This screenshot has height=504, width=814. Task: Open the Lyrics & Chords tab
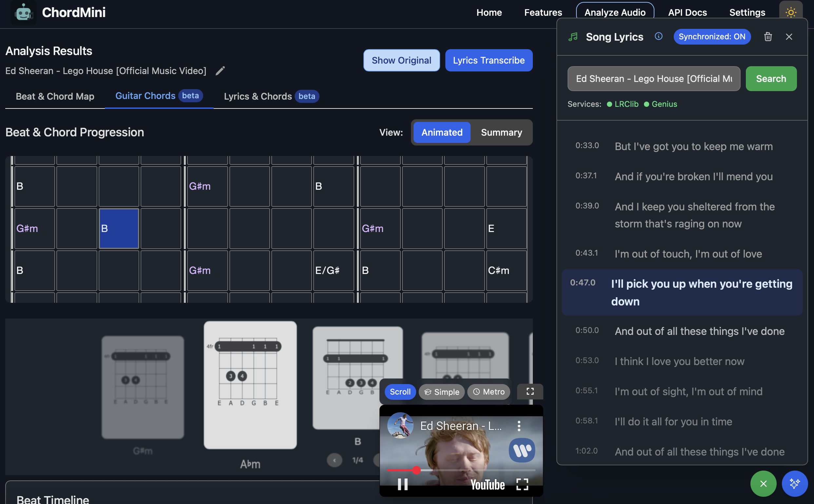tap(271, 96)
